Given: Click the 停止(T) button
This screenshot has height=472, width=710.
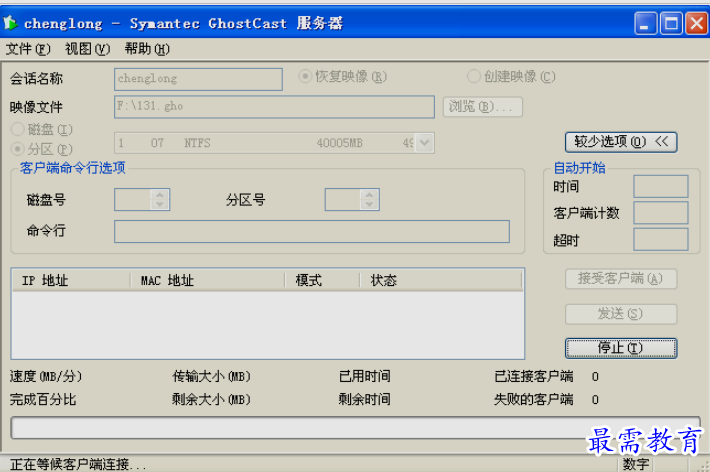Looking at the screenshot, I should point(621,348).
